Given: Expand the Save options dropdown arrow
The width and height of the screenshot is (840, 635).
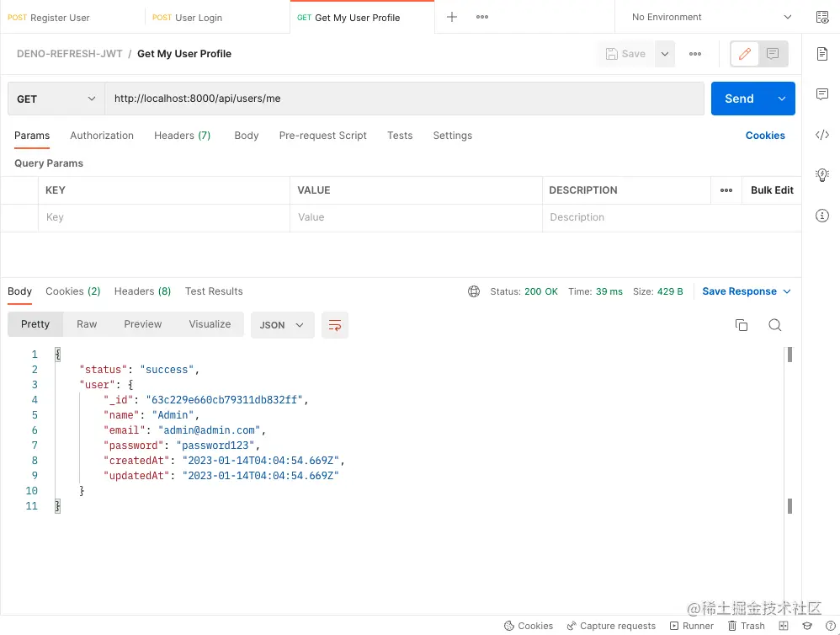Looking at the screenshot, I should [665, 54].
